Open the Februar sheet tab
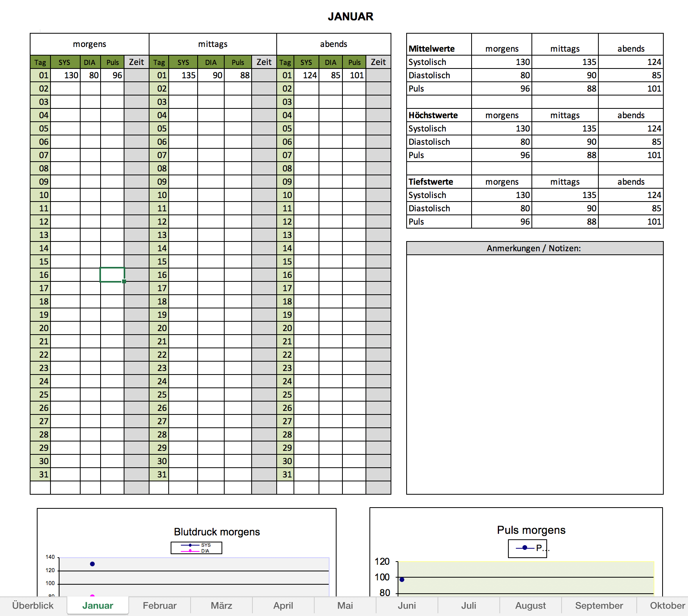 (160, 605)
